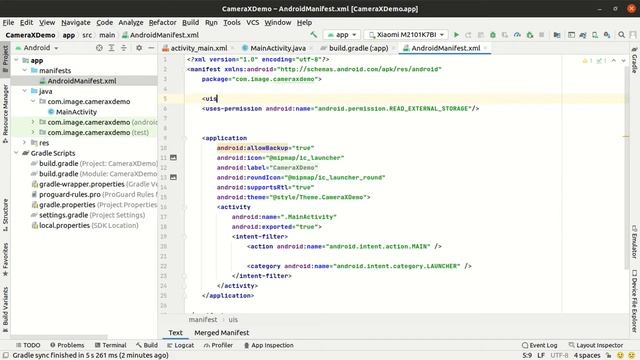
Task: Click gutter image icon on line 13
Action: tap(173, 177)
